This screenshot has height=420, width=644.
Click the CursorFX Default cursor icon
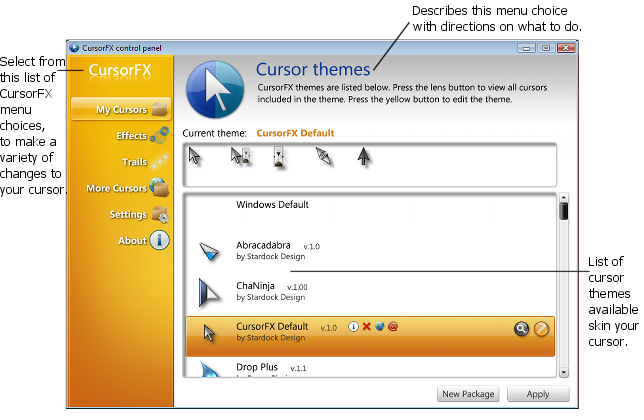click(209, 333)
